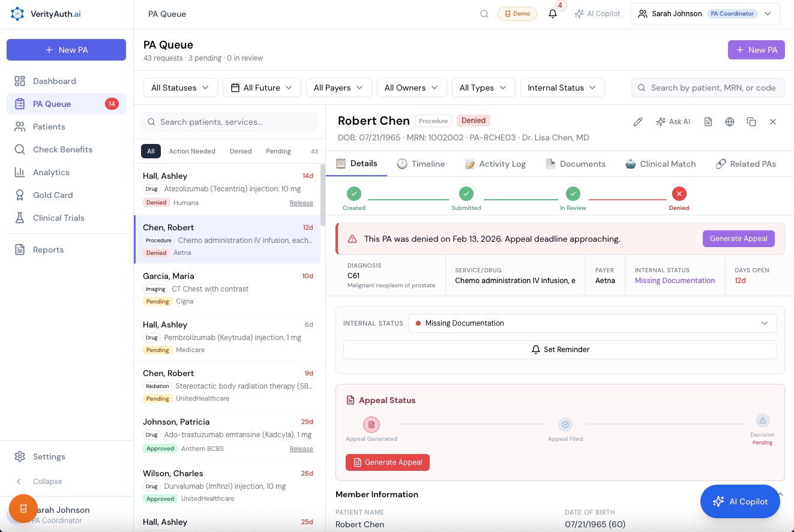Image resolution: width=794 pixels, height=532 pixels.
Task: Click the copy/duplicate PA icon
Action: [751, 122]
